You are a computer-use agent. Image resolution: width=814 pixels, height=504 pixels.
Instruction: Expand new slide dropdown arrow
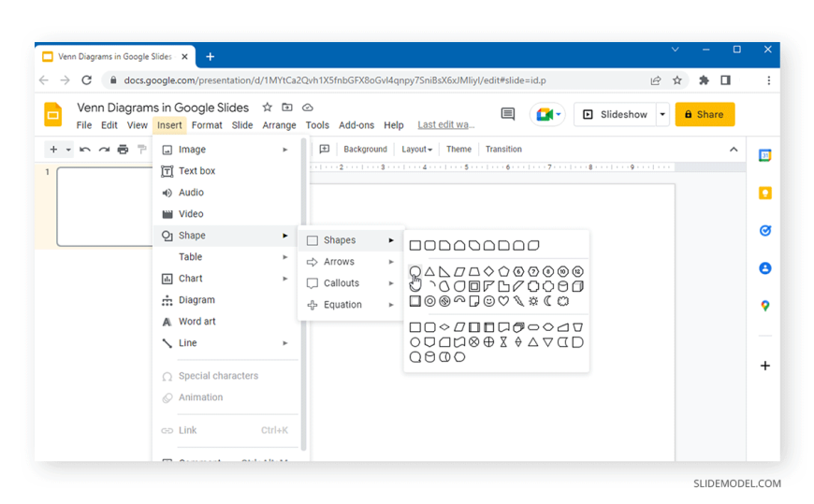[x=68, y=150]
